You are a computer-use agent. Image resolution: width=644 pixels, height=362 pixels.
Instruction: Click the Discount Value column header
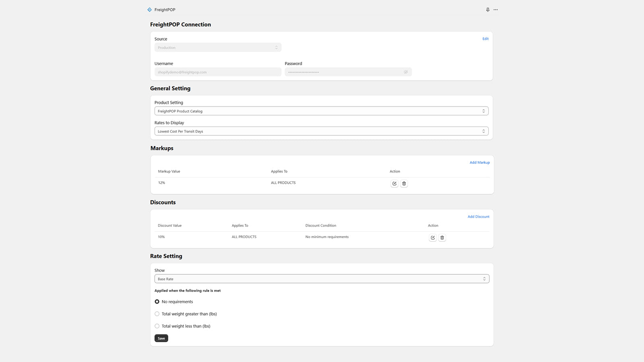coord(169,226)
